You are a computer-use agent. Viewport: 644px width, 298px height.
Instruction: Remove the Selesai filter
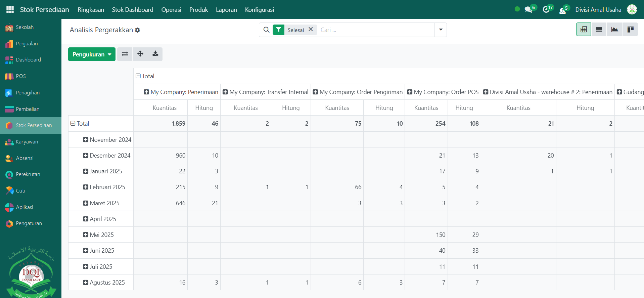(311, 30)
